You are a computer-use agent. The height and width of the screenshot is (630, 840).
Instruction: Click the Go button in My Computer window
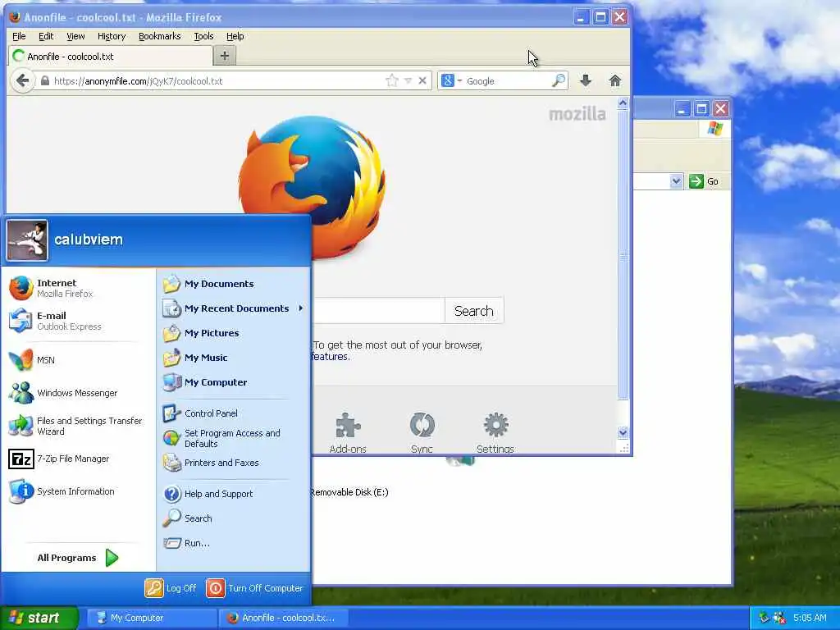click(x=704, y=181)
